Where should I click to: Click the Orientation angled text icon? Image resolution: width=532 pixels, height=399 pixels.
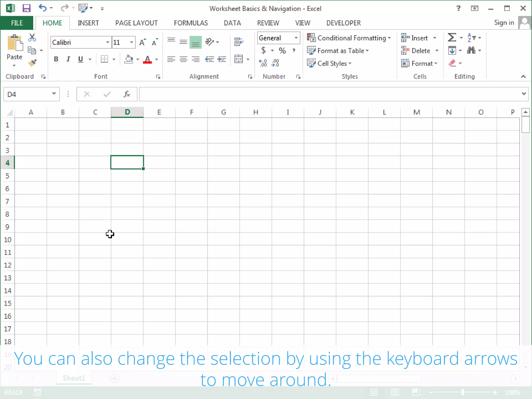209,42
